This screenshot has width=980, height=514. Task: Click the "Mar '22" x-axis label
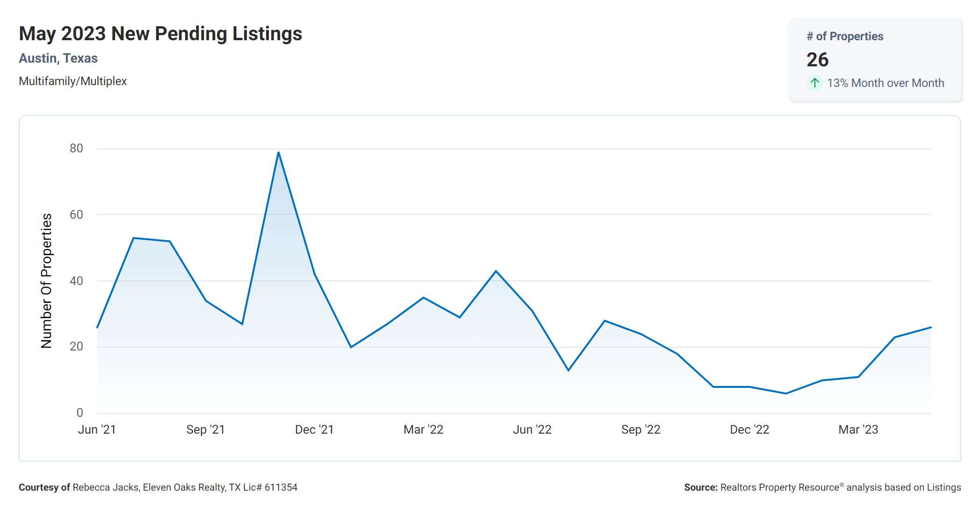pyautogui.click(x=423, y=429)
